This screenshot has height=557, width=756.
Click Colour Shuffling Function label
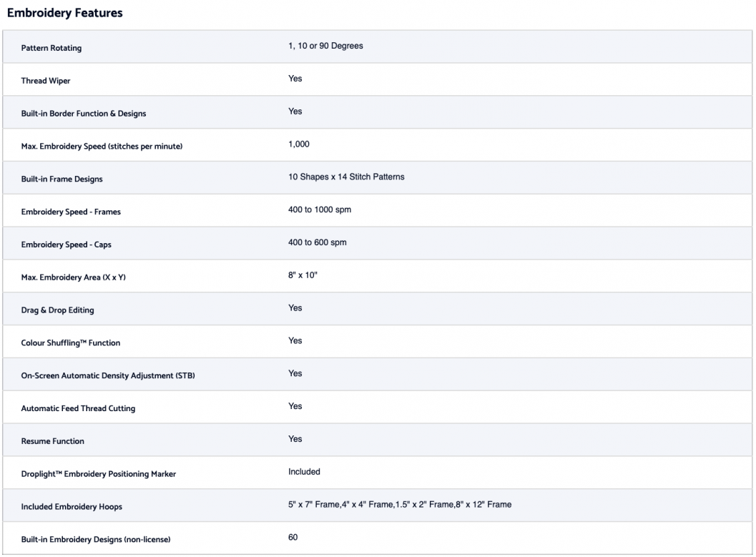(70, 343)
